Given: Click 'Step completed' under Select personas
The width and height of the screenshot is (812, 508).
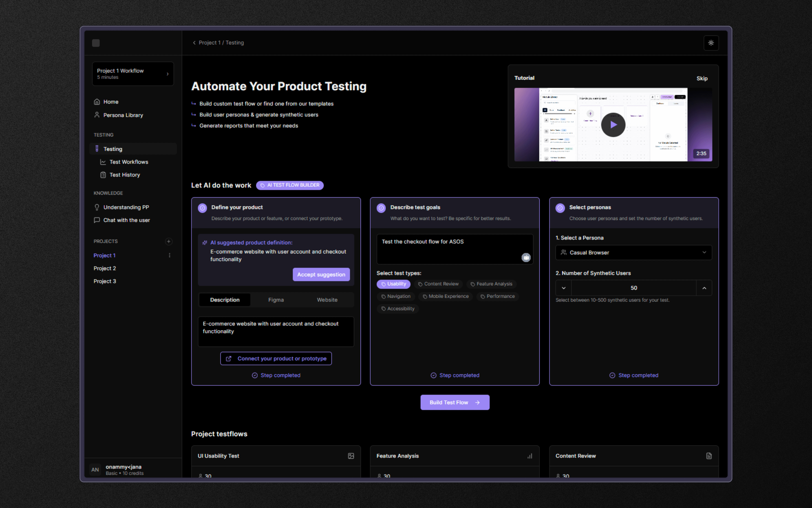Looking at the screenshot, I should pos(634,375).
